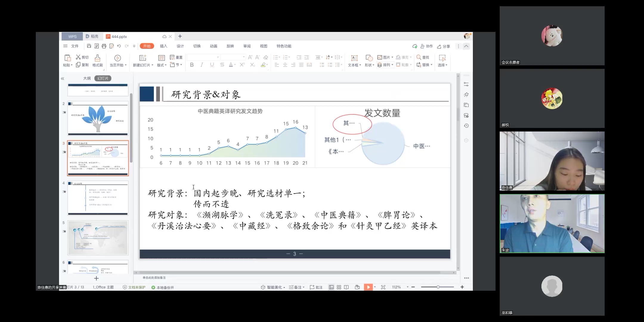The image size is (644, 322).
Task: Click the Share (分享) button
Action: click(443, 46)
